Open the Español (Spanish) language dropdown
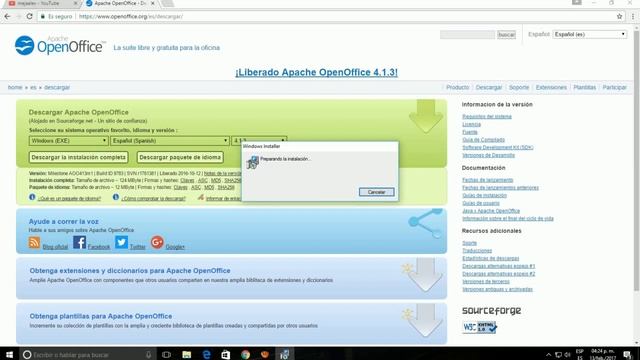 [x=169, y=140]
